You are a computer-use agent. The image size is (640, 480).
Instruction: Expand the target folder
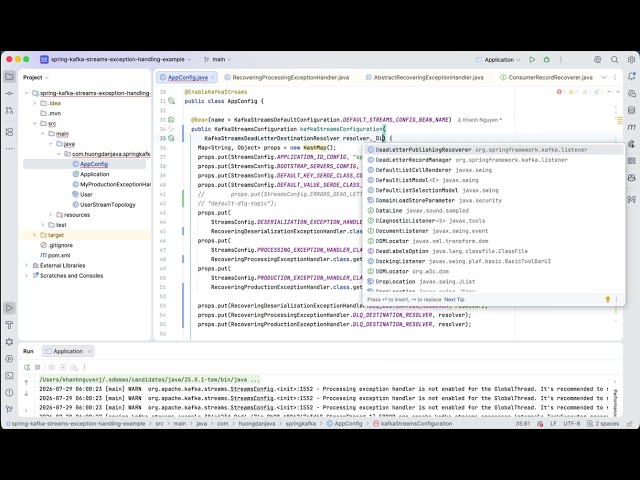(x=35, y=235)
